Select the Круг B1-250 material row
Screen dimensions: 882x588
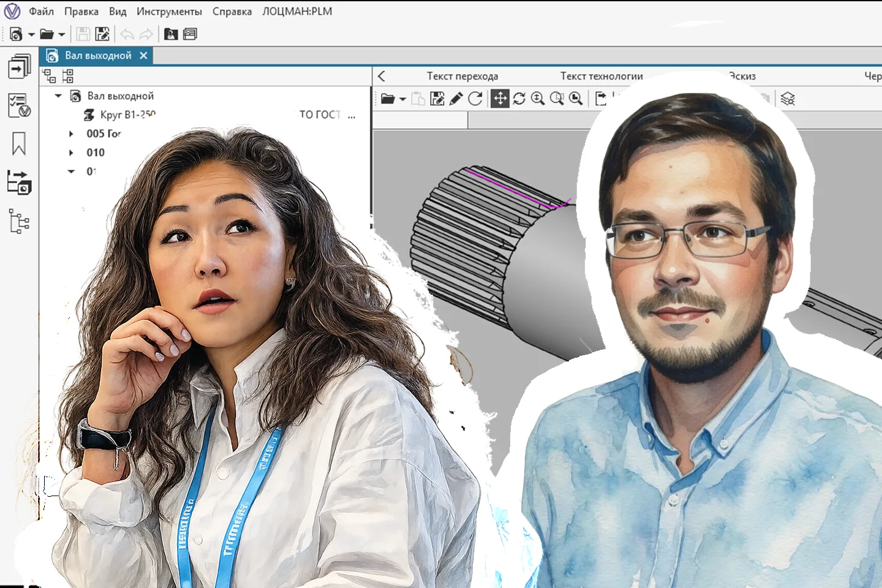[x=127, y=115]
